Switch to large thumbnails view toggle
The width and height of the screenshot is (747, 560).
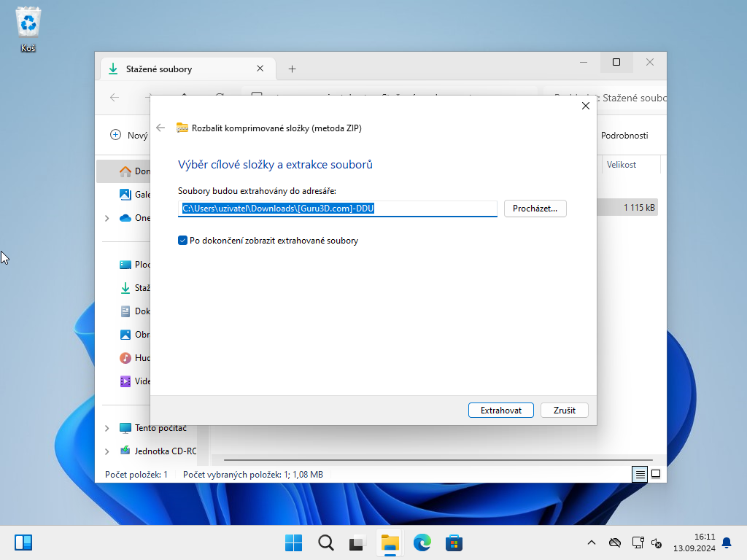click(656, 474)
